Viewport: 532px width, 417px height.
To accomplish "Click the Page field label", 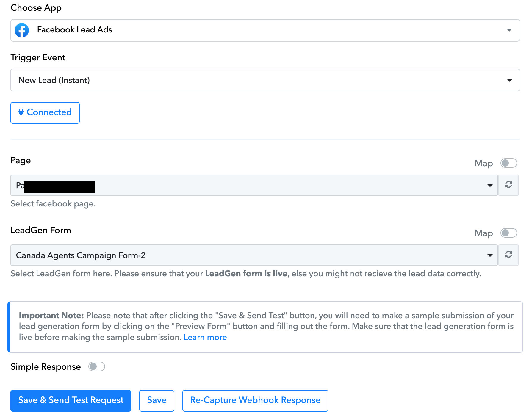I will tap(21, 161).
